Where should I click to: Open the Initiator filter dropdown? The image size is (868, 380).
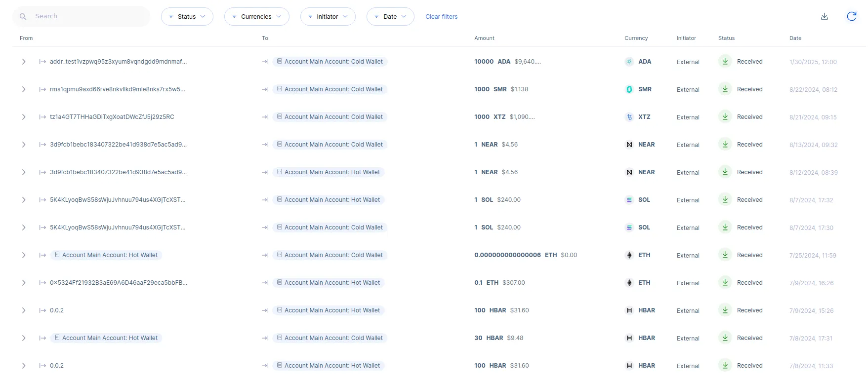pos(328,16)
